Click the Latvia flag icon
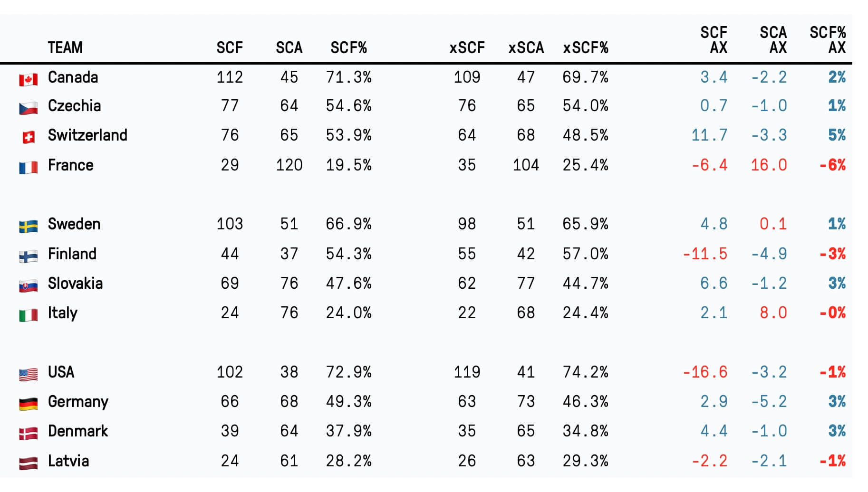868x492 pixels. click(28, 463)
